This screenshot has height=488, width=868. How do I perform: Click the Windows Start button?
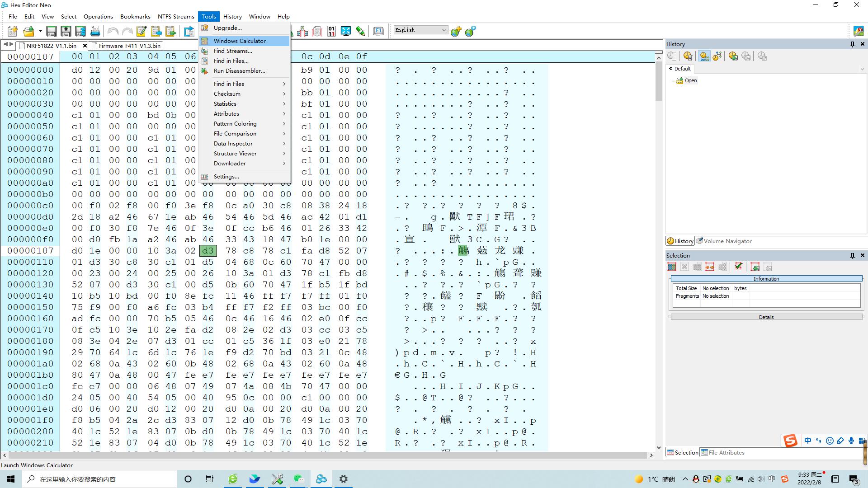(x=11, y=479)
